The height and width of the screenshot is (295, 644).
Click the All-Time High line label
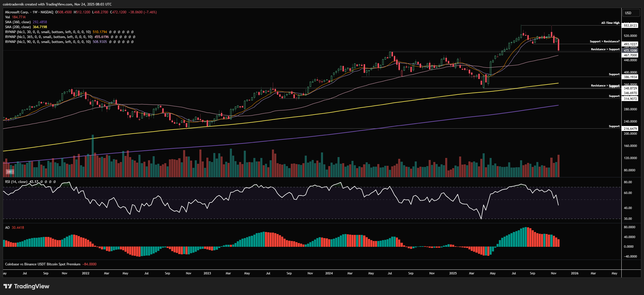point(610,23)
